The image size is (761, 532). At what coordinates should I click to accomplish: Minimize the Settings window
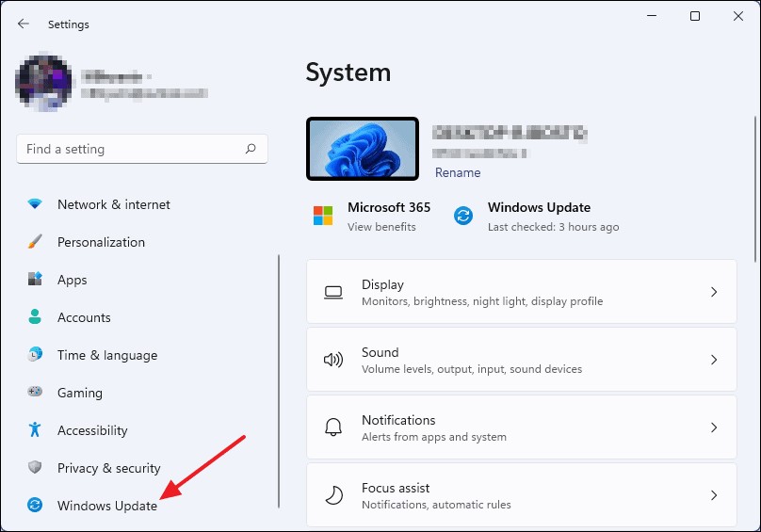tap(652, 16)
